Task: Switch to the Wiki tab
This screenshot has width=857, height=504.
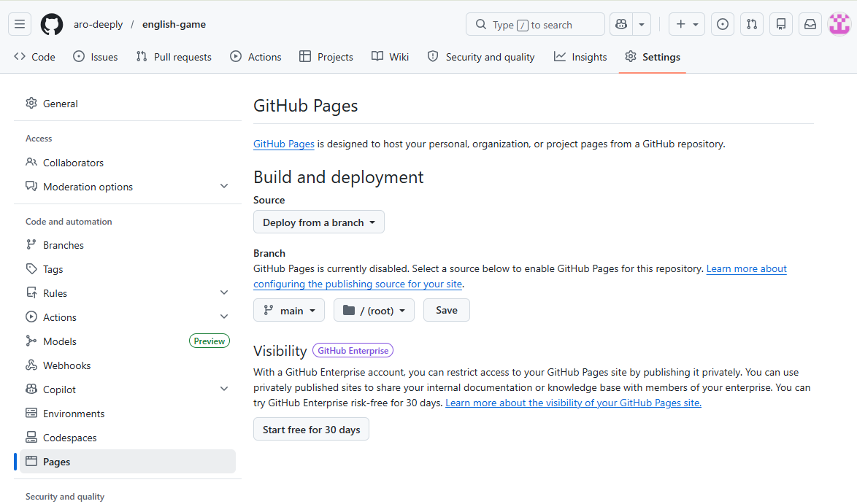Action: (x=391, y=57)
